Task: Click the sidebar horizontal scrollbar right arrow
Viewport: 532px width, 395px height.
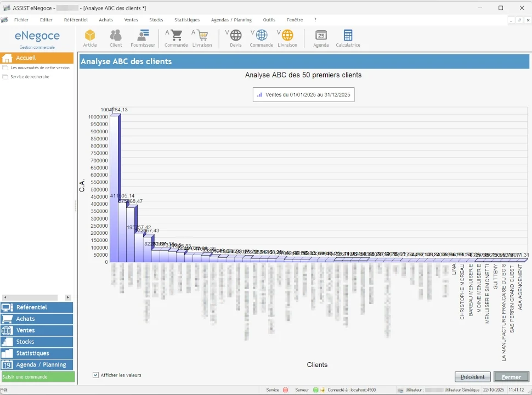Action: click(68, 297)
